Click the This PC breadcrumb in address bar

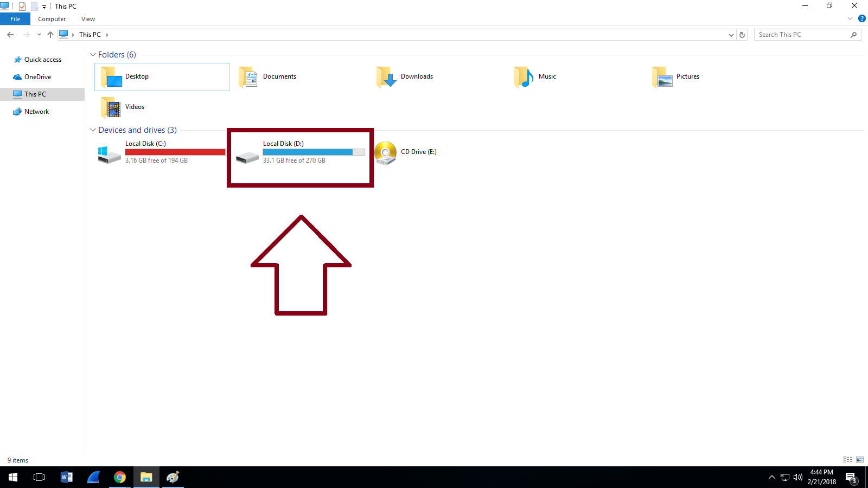[x=90, y=35]
